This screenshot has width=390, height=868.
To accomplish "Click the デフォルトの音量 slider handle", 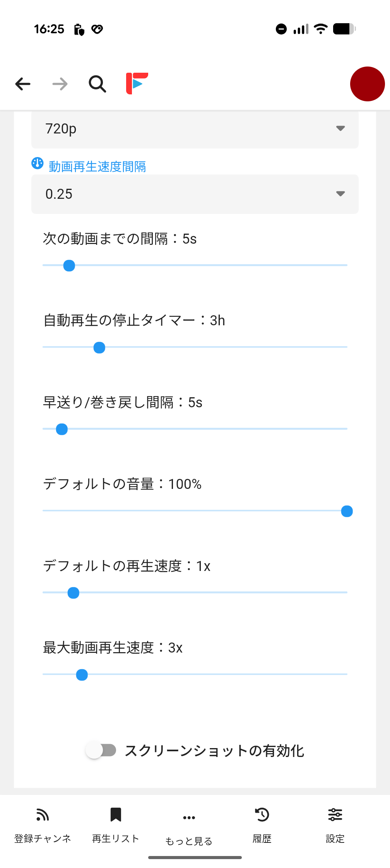I will 347,511.
